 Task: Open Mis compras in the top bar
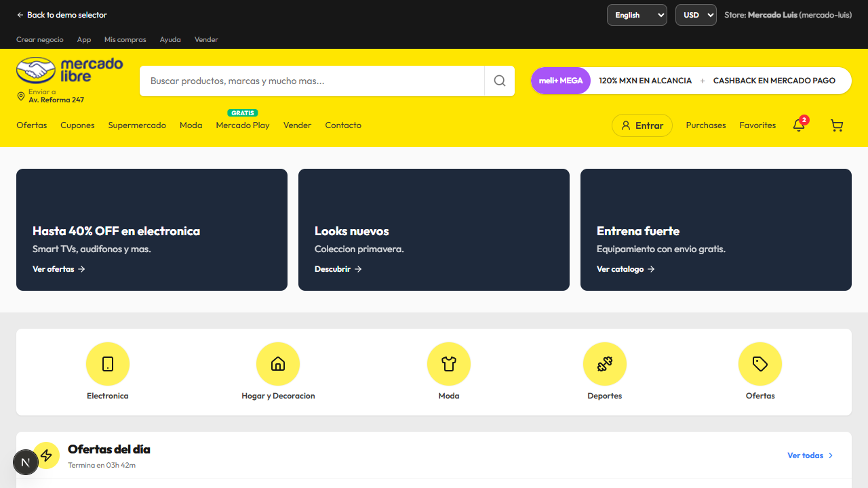pos(125,39)
